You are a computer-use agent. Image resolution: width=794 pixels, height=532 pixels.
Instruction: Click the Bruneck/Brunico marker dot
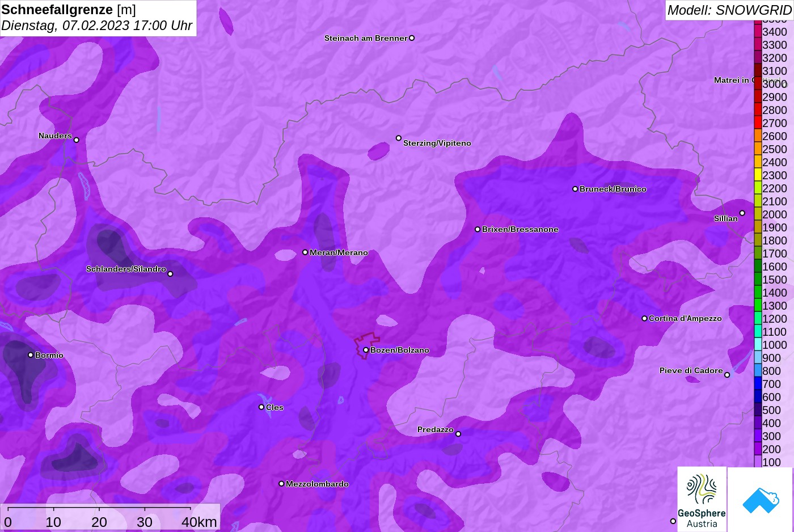click(575, 189)
